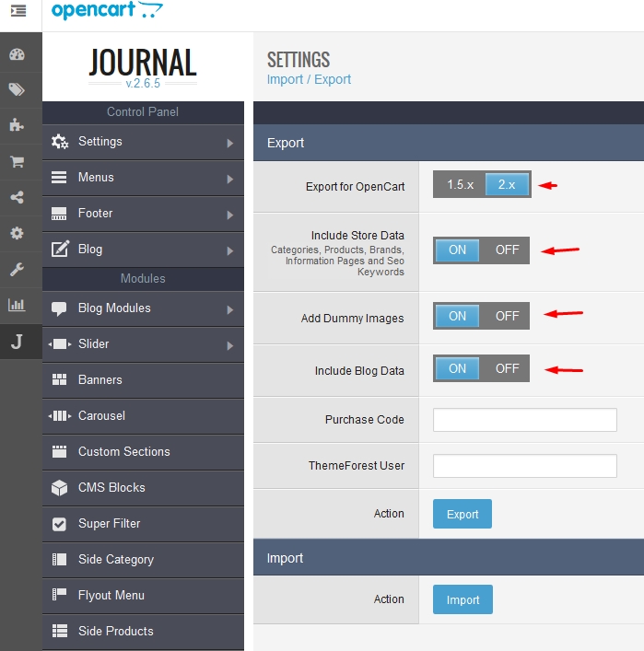Expand the Settings submenu arrow
The width and height of the screenshot is (644, 651).
pyautogui.click(x=230, y=144)
